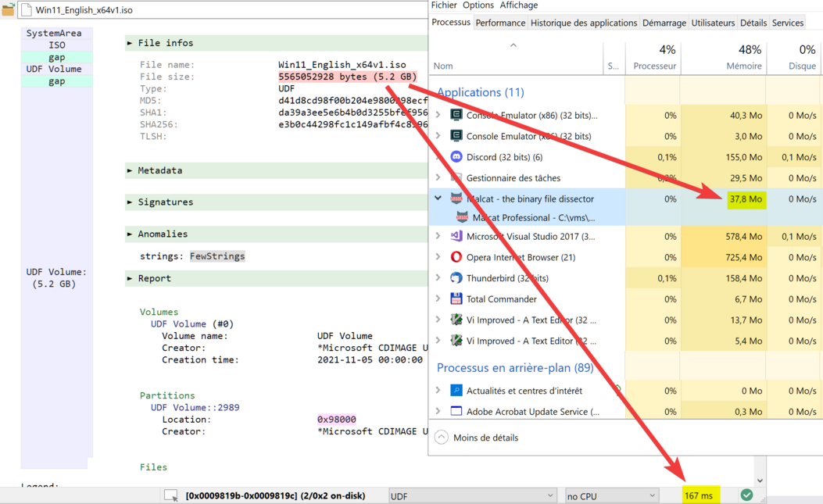The image size is (823, 504).
Task: Switch to the Services tab
Action: 787,23
